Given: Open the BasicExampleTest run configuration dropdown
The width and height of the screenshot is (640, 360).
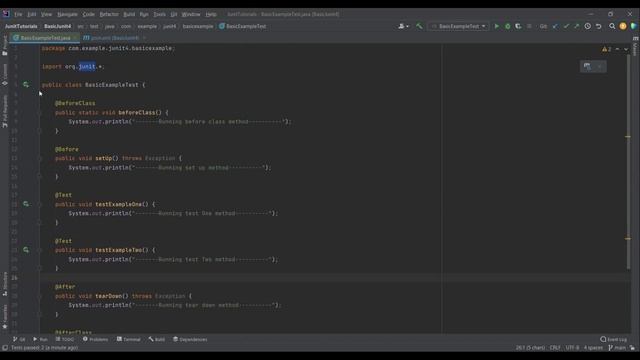Looking at the screenshot, I should click(x=459, y=26).
